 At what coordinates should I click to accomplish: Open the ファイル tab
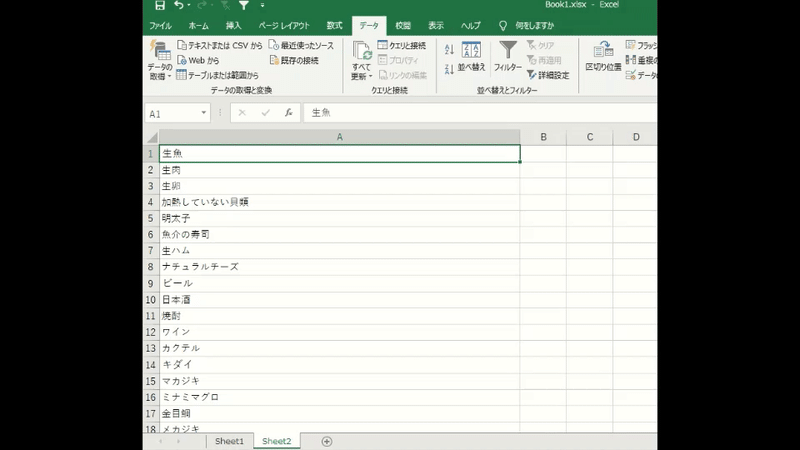(160, 26)
